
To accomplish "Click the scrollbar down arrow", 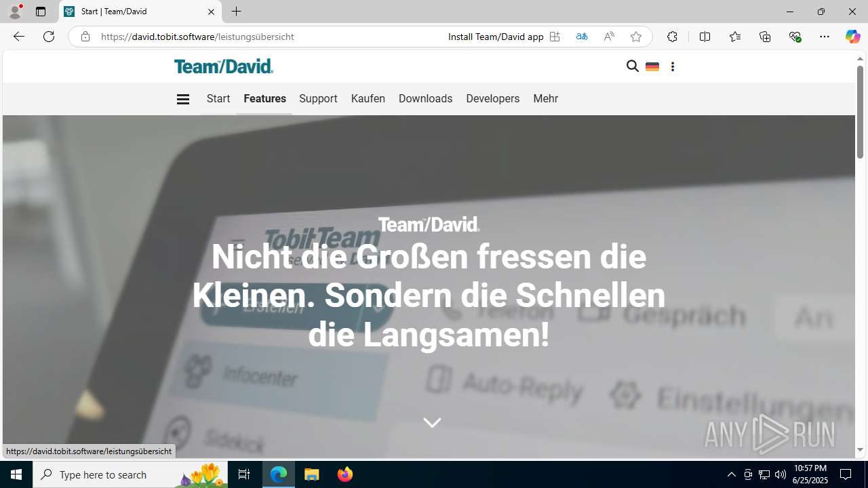I will click(860, 450).
